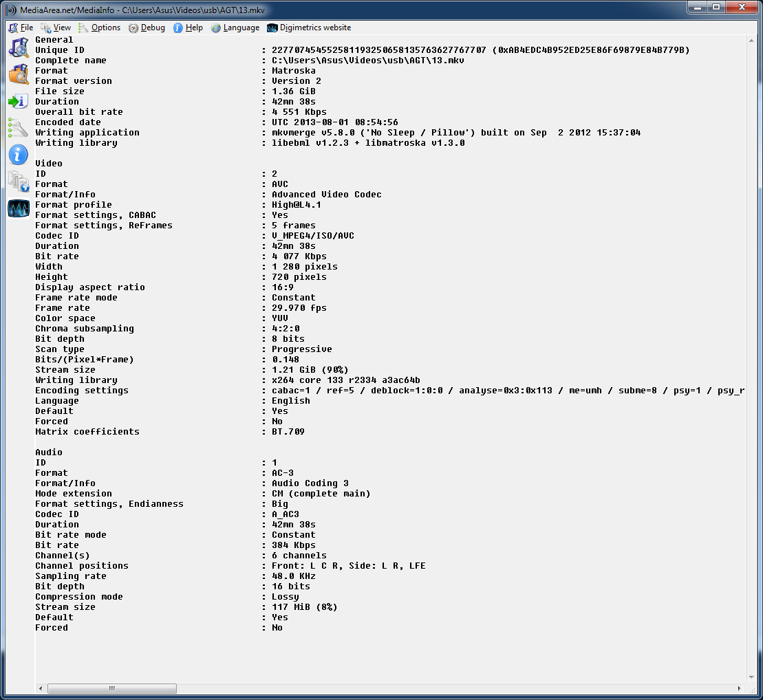Click the CM (complete main) mode extension
Viewport: 763px width, 700px height.
pyautogui.click(x=321, y=494)
